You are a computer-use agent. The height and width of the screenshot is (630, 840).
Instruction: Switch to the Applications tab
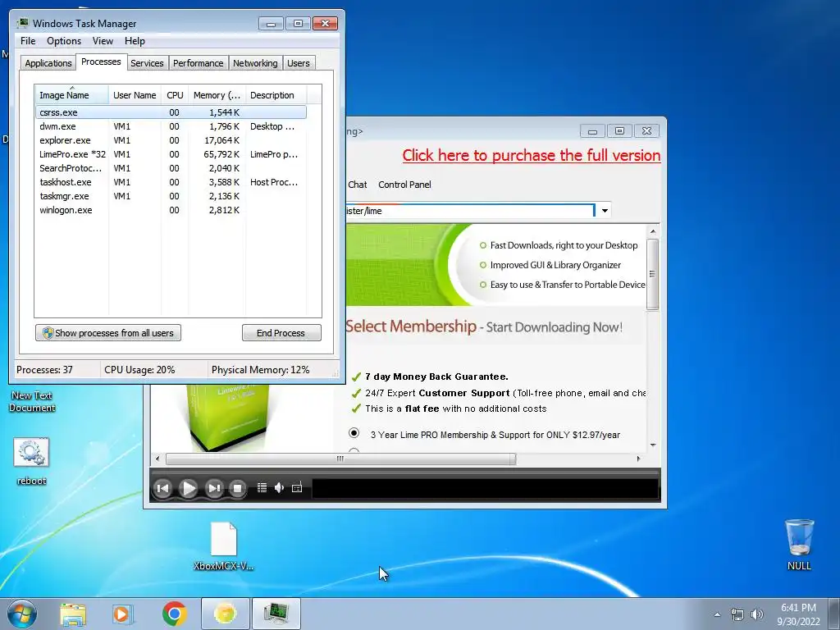tap(48, 63)
